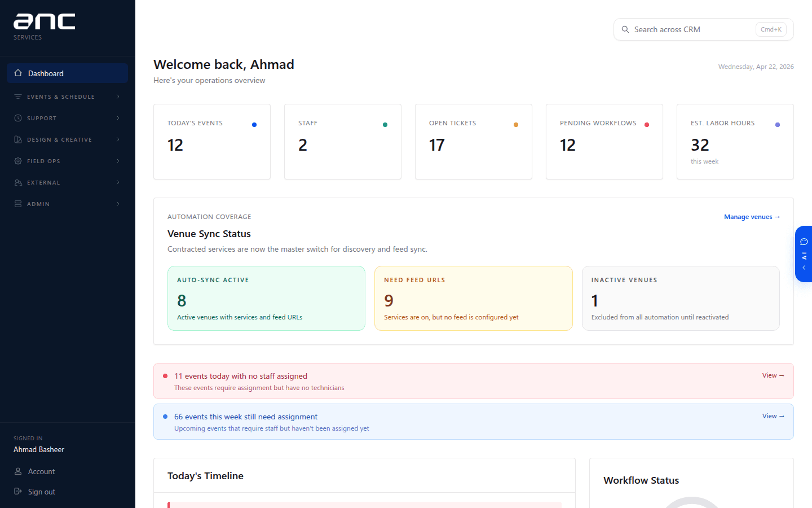Open the AI chat bubble icon

pyautogui.click(x=804, y=242)
